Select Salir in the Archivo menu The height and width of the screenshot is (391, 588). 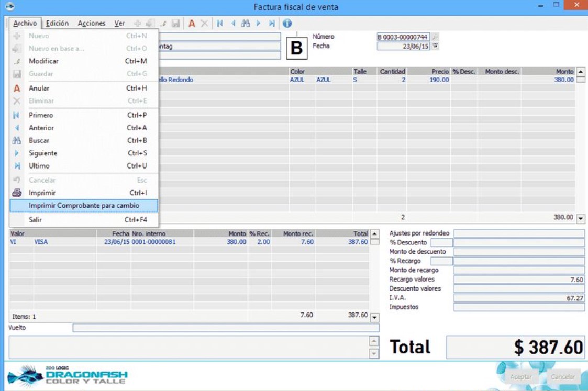(x=35, y=220)
